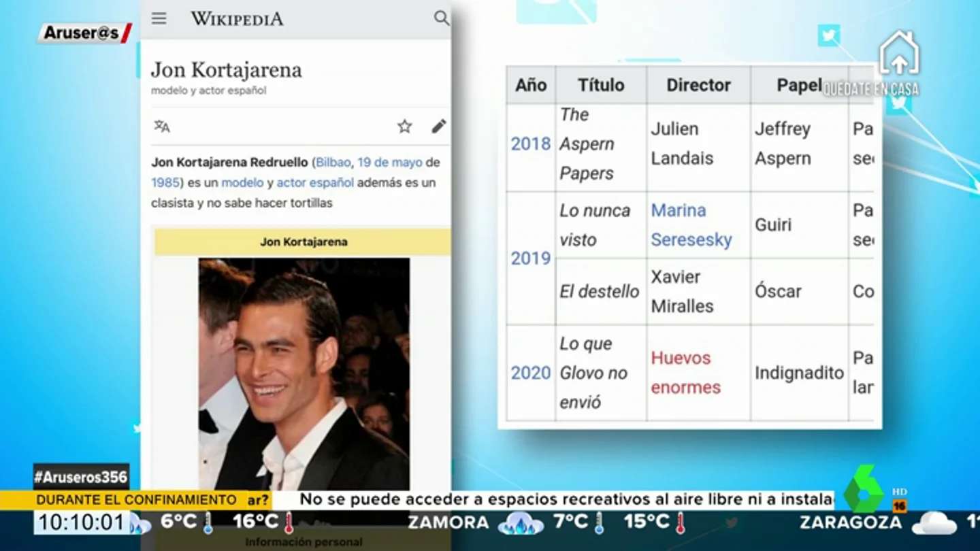Open the 1985 year link

(x=165, y=183)
